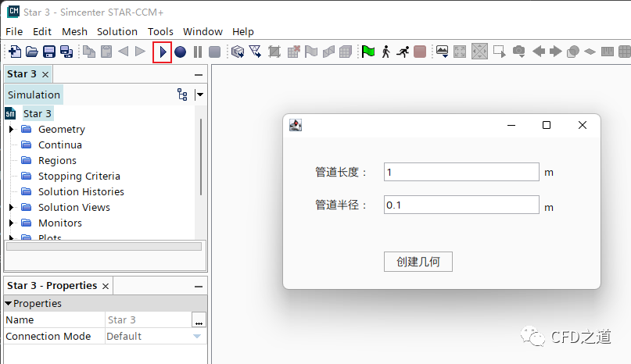Click the generate volume mesh grid cube icon

[x=346, y=52]
